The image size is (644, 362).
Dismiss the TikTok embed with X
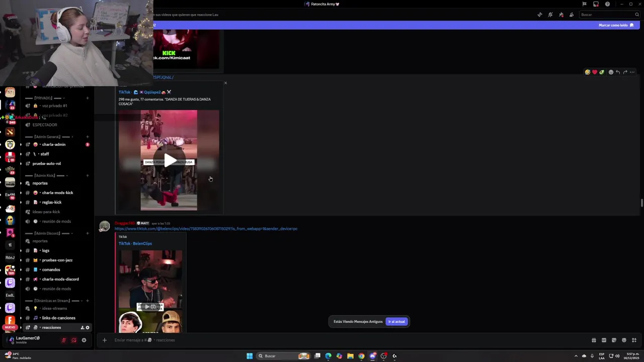[225, 83]
